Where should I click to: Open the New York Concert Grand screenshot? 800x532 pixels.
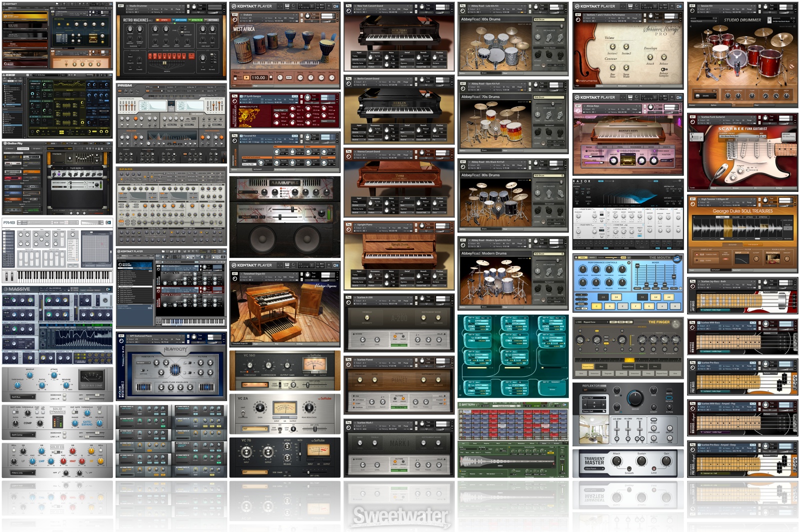click(x=399, y=37)
